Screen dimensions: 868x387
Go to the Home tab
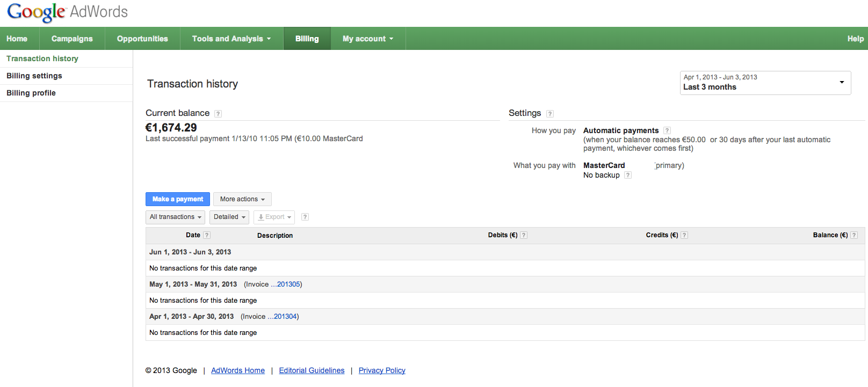point(17,39)
